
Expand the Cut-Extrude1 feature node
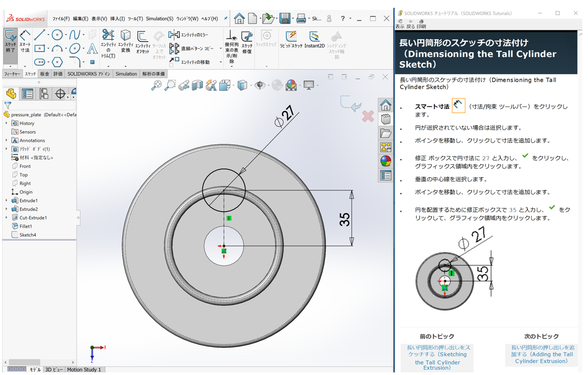tap(6, 217)
